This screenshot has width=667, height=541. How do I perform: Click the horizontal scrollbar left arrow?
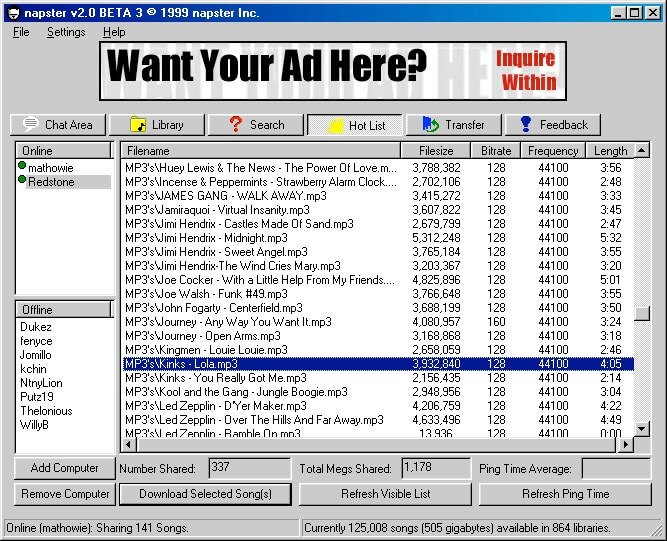click(129, 445)
